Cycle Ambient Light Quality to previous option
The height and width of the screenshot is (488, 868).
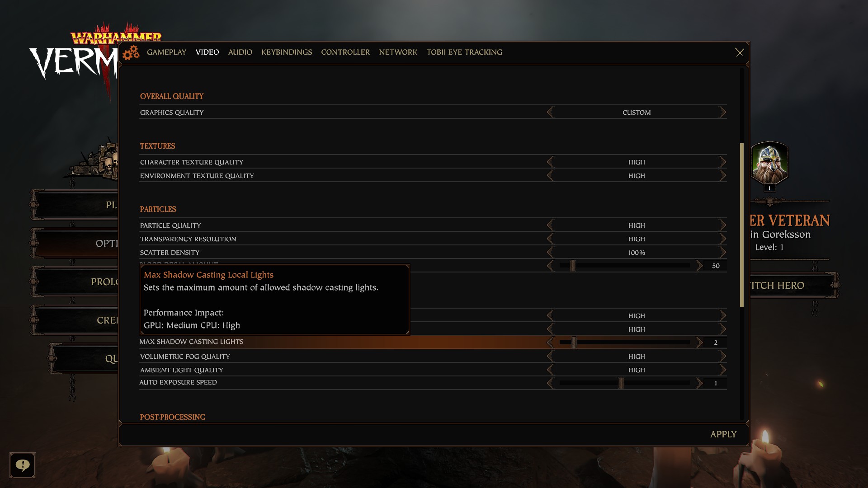550,370
